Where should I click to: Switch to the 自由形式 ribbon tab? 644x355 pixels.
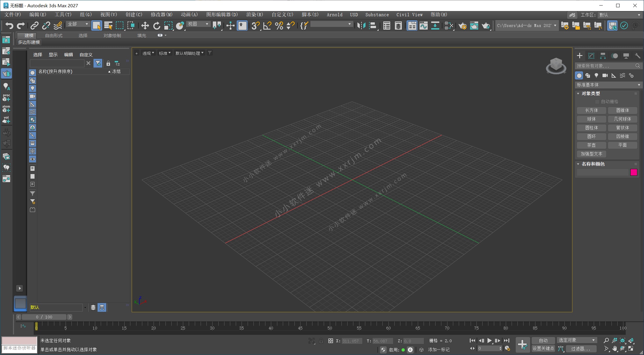[55, 35]
